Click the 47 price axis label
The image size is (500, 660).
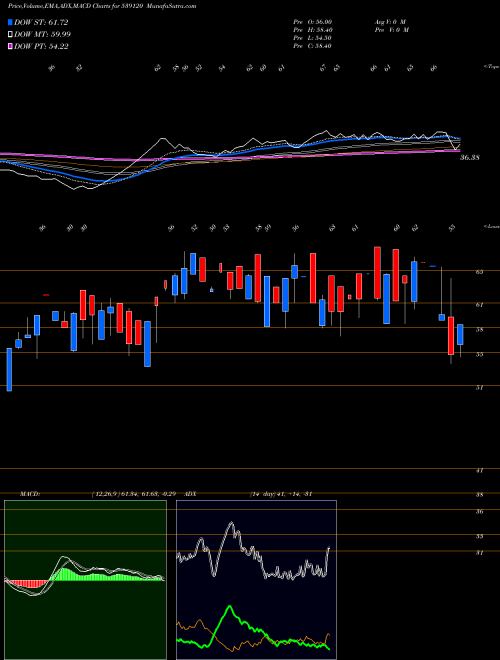479,471
